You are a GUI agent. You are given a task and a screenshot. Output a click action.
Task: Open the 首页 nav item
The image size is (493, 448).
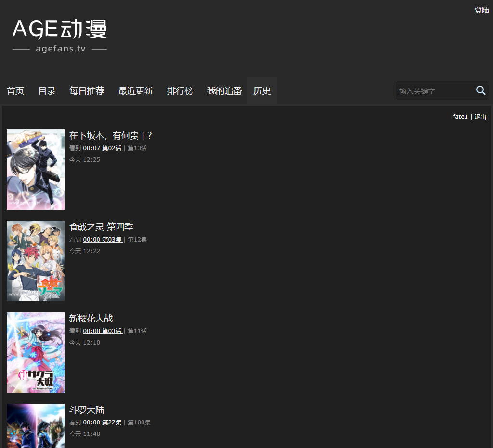pyautogui.click(x=15, y=91)
